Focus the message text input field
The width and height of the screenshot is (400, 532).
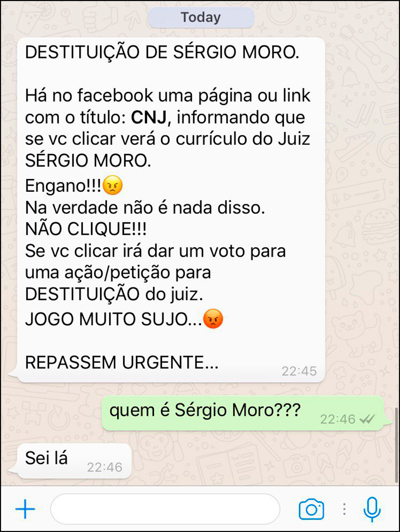[165, 509]
